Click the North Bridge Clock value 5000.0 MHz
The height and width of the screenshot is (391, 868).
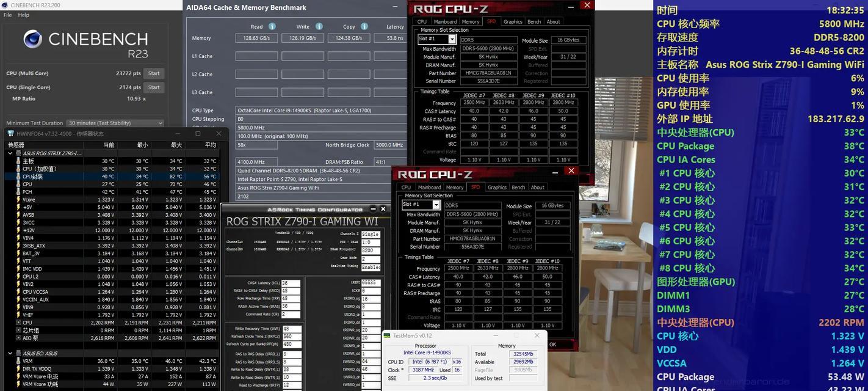(x=389, y=145)
